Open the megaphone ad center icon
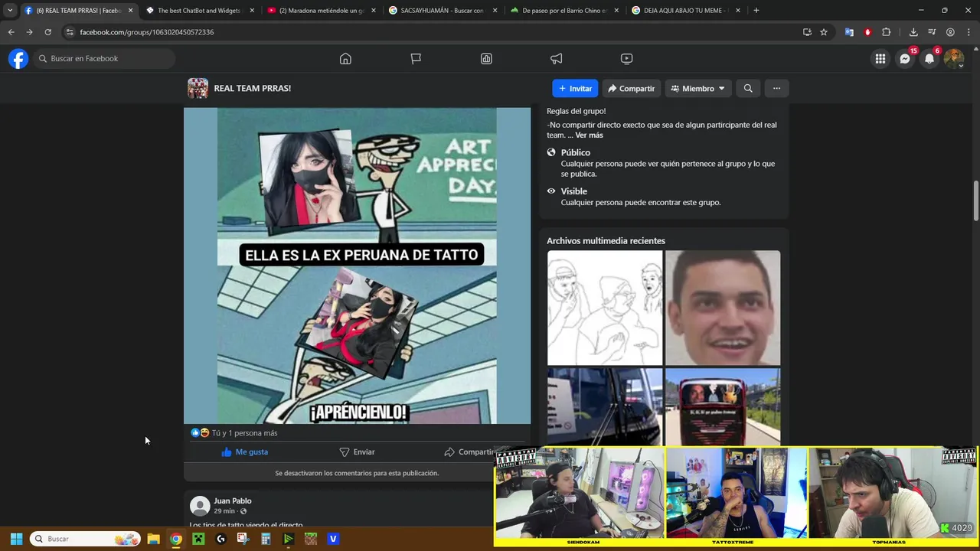 [557, 59]
